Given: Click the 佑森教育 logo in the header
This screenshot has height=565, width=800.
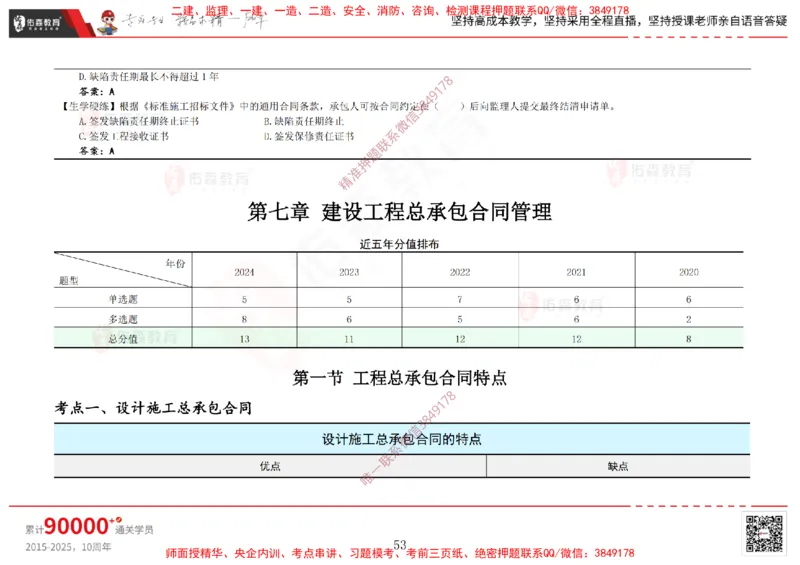Looking at the screenshot, I should (38, 23).
